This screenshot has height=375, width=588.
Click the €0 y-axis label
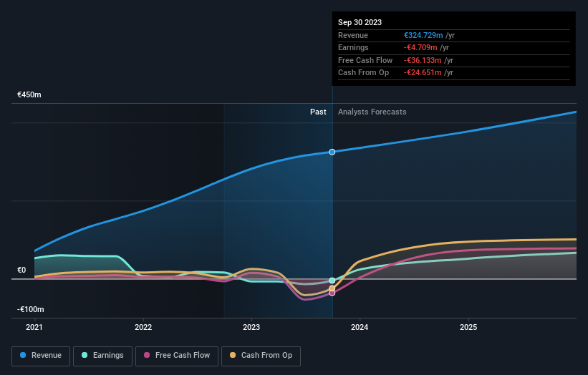[21, 270]
